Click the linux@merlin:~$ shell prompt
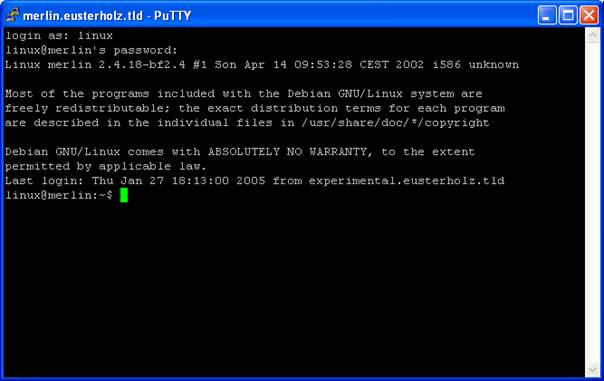604x381 pixels. 59,195
